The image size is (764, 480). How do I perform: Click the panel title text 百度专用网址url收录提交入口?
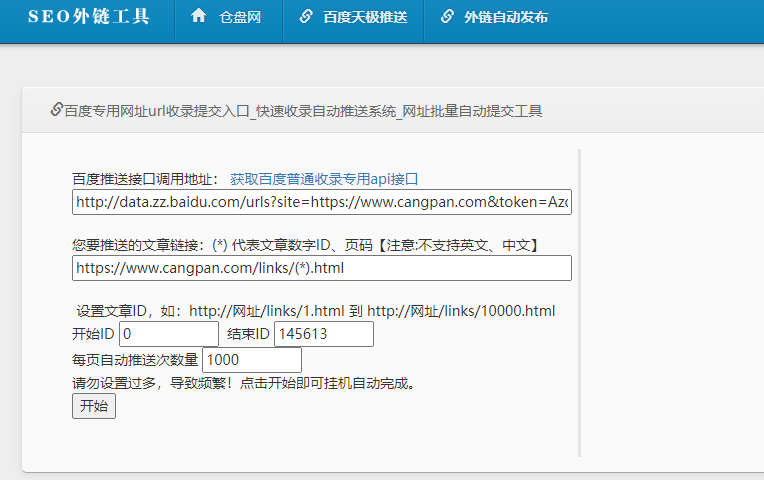pos(157,111)
